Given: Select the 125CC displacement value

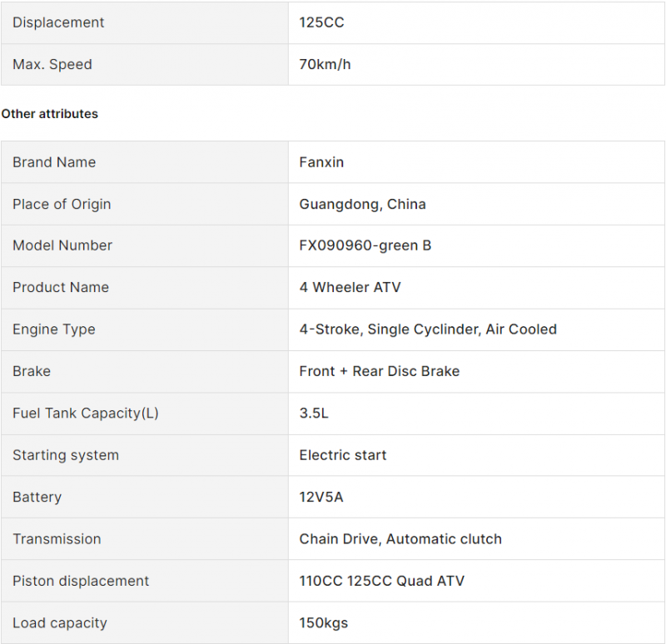Looking at the screenshot, I should [x=321, y=22].
